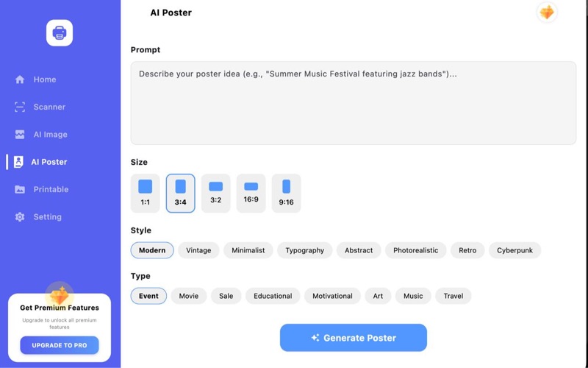Click the Upgrade to Pro button
588x368 pixels.
pos(60,345)
